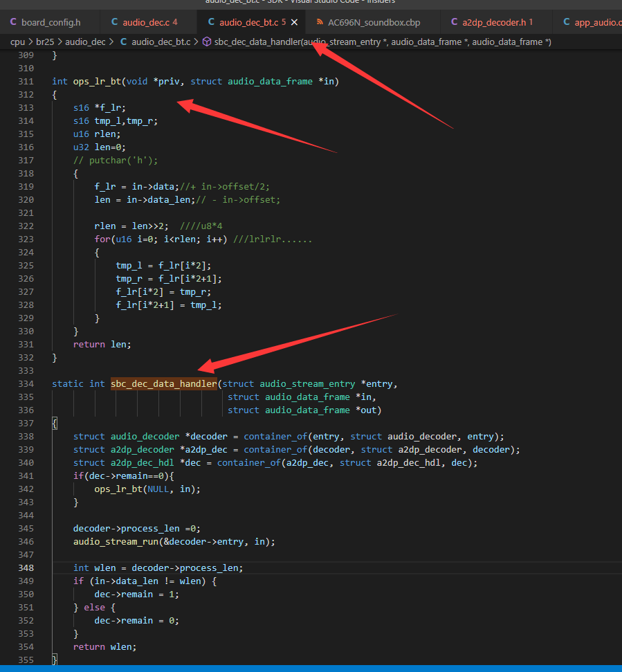Click 'decoder->process_len =0;' statement
This screenshot has width=622, height=672.
pyautogui.click(x=137, y=529)
